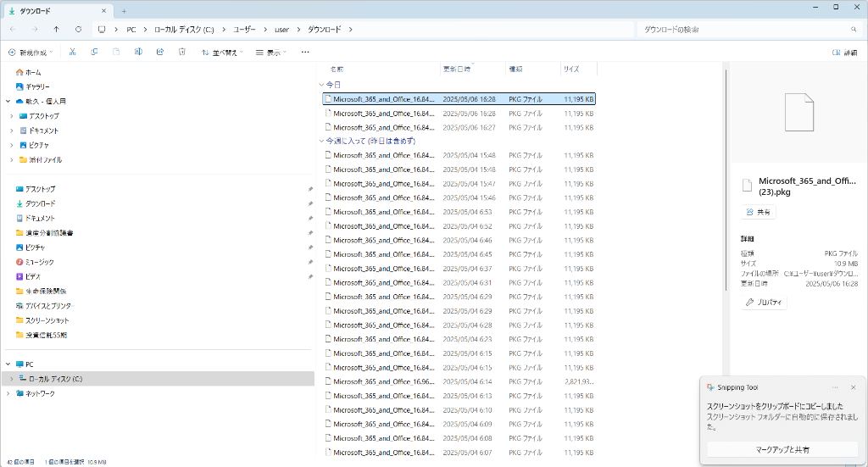868x467 pixels.
Task: Click ローカル ディスク (C:) in the breadcrumb
Action: (184, 30)
